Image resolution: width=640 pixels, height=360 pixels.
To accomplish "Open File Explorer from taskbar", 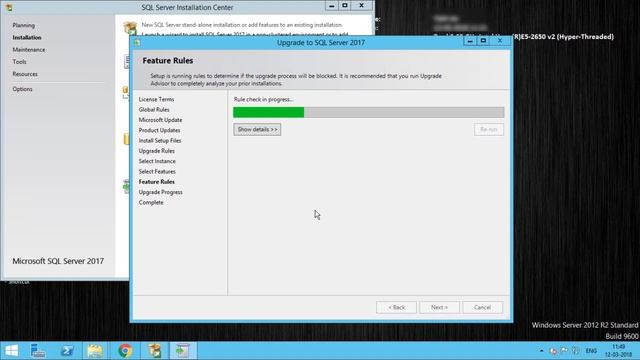I will click(x=95, y=351).
